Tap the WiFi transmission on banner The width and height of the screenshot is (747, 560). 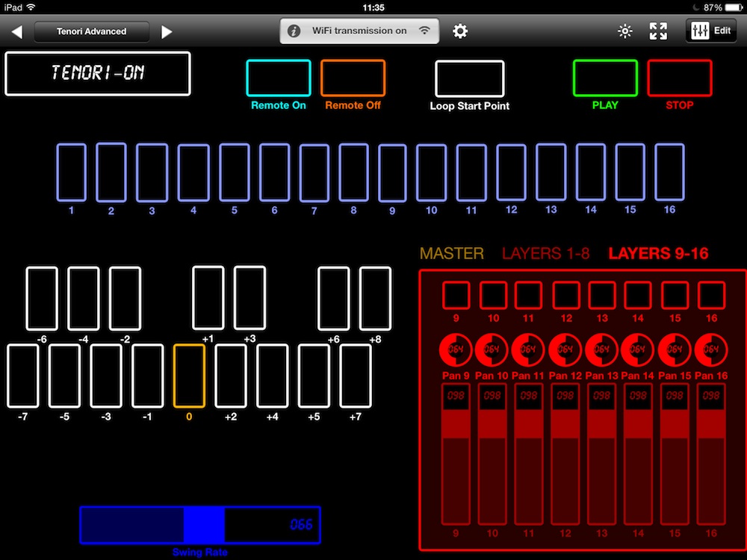point(359,31)
